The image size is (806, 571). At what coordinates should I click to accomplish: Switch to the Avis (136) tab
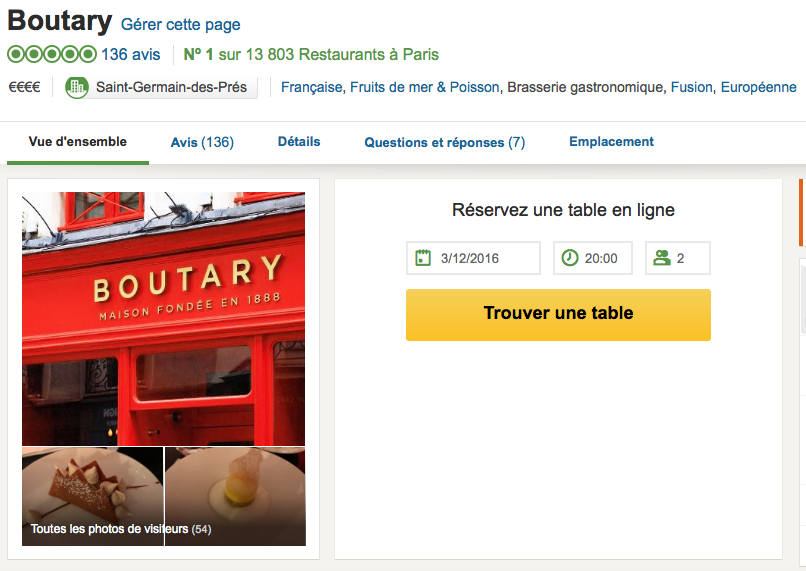click(x=202, y=142)
